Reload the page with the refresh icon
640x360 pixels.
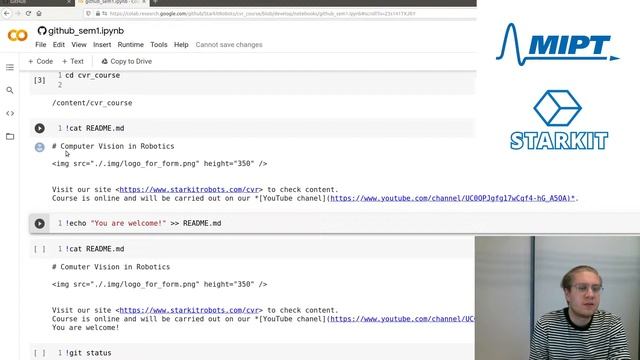28,13
